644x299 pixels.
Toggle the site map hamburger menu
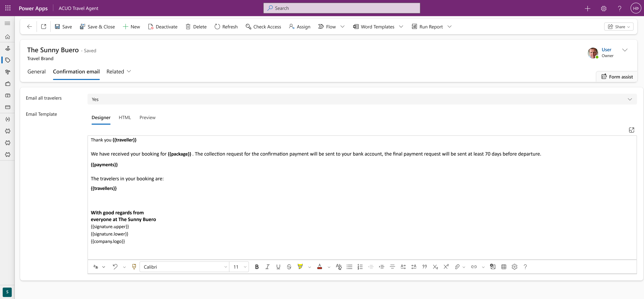pos(7,23)
